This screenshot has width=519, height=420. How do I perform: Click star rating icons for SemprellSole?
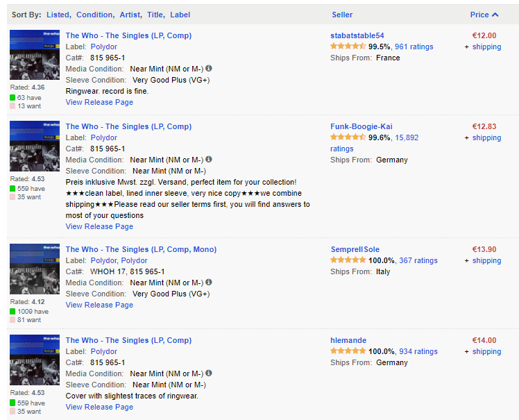(348, 260)
